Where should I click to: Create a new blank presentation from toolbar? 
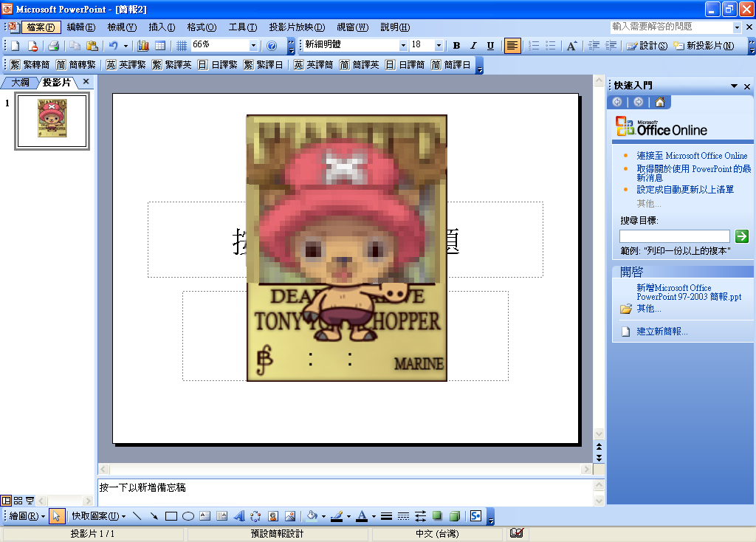coord(16,46)
